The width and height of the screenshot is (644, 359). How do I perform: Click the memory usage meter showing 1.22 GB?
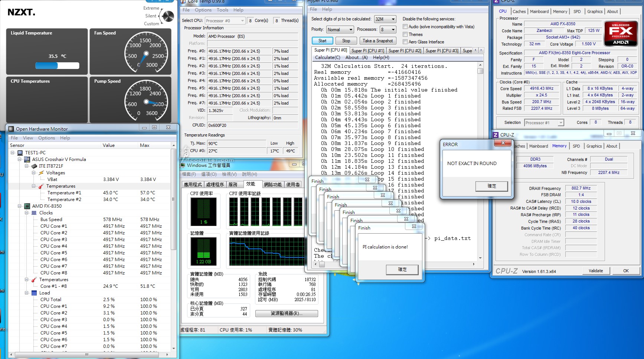tap(203, 251)
